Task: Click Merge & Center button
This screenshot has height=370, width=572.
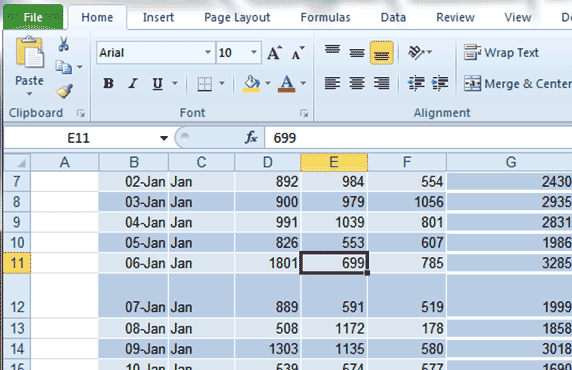Action: coord(517,84)
